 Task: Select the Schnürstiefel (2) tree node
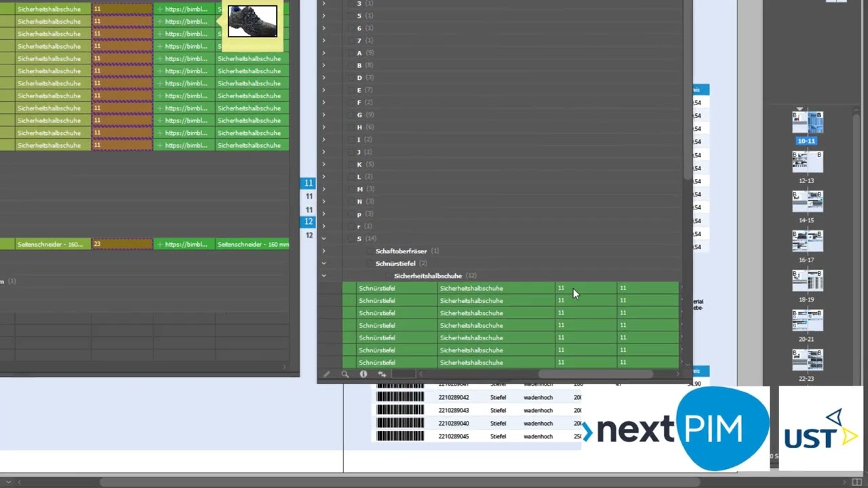(x=401, y=263)
